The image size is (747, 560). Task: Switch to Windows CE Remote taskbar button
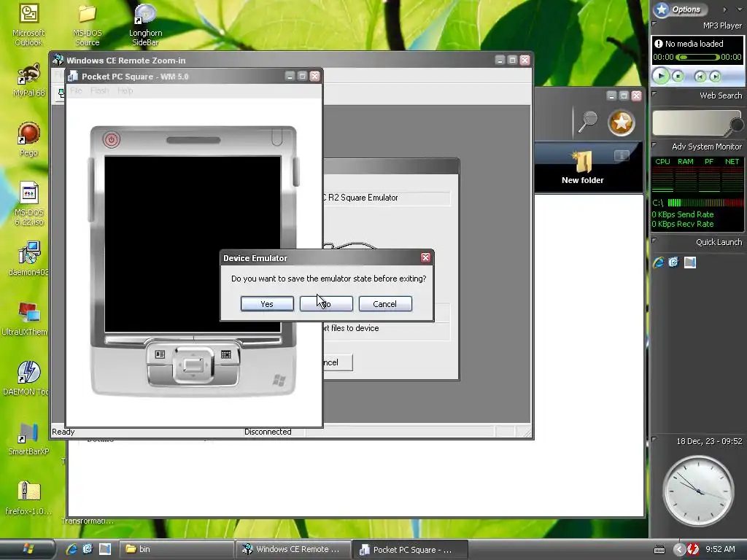pyautogui.click(x=292, y=549)
